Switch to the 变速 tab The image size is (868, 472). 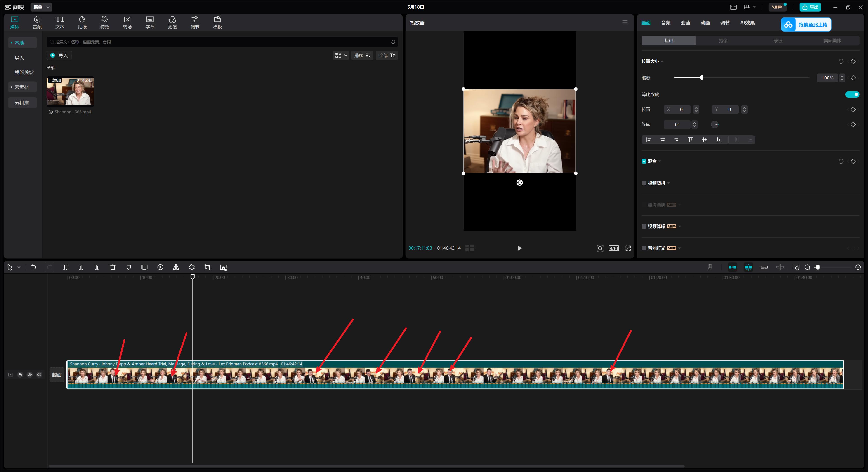[685, 23]
